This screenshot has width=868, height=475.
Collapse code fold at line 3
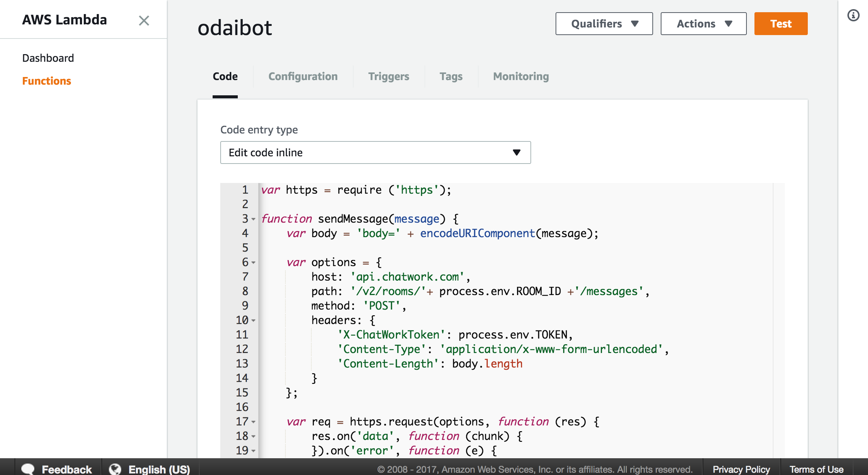(253, 219)
